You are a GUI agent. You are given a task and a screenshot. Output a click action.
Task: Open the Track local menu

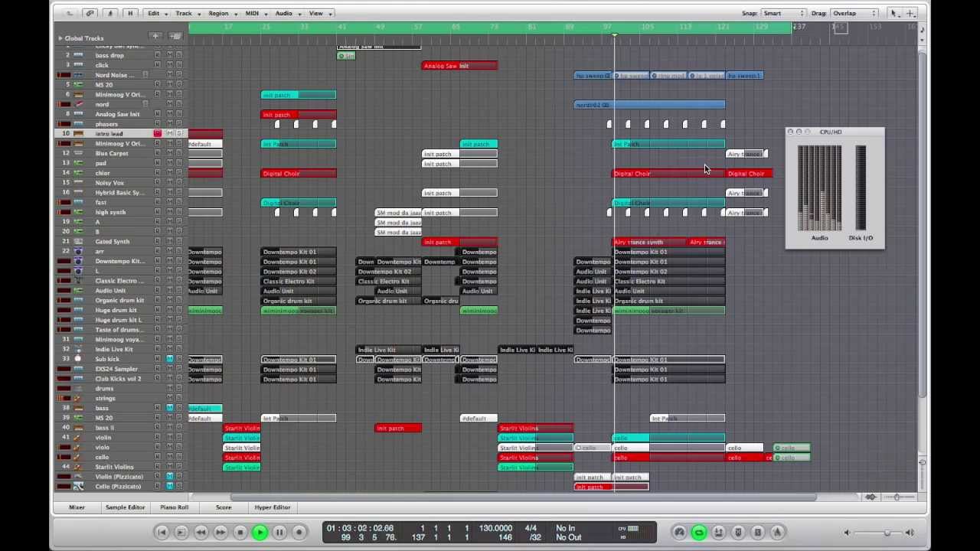[188, 13]
